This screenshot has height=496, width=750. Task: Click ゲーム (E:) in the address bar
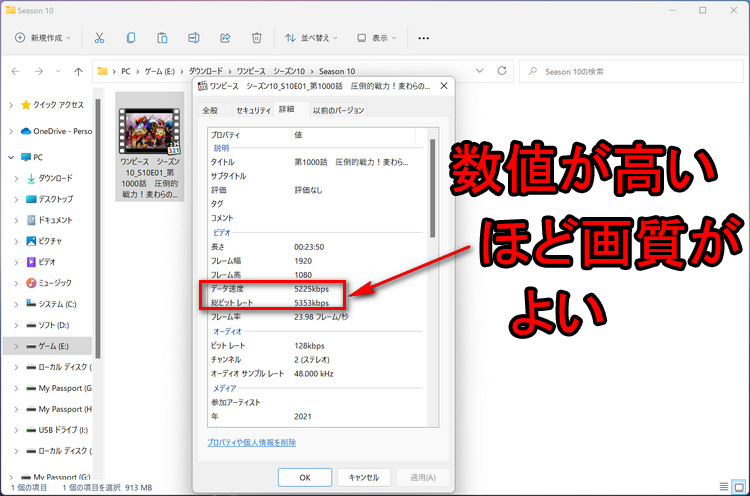pos(160,71)
